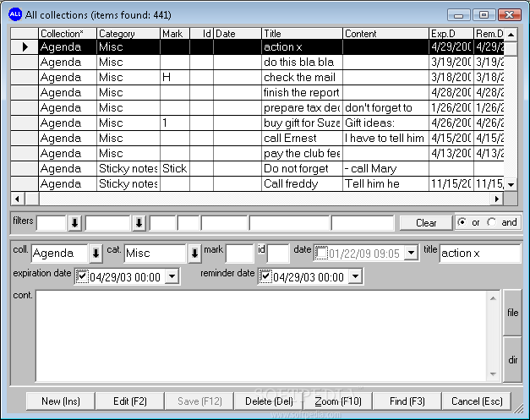The height and width of the screenshot is (420, 530).
Task: Toggle the date checkbox
Action: [x=321, y=253]
